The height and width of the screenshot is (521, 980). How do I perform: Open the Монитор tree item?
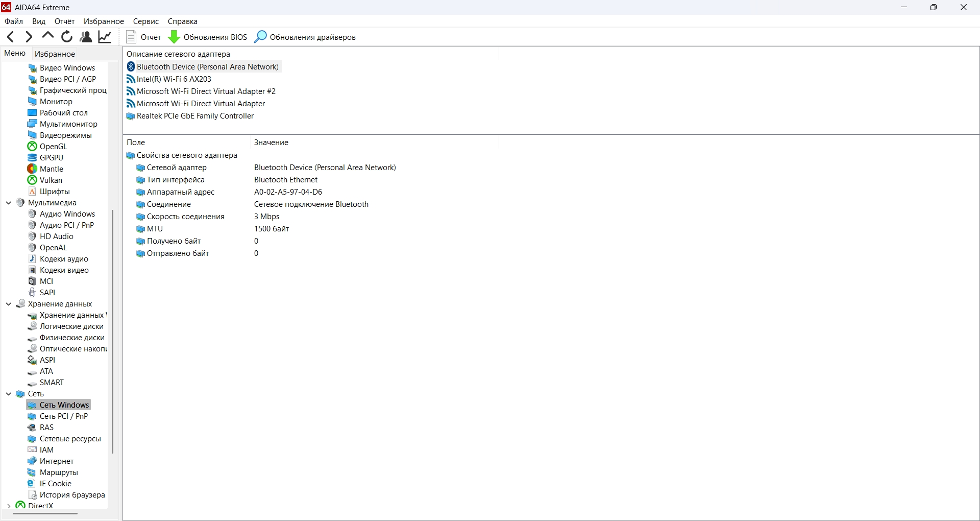point(50,102)
